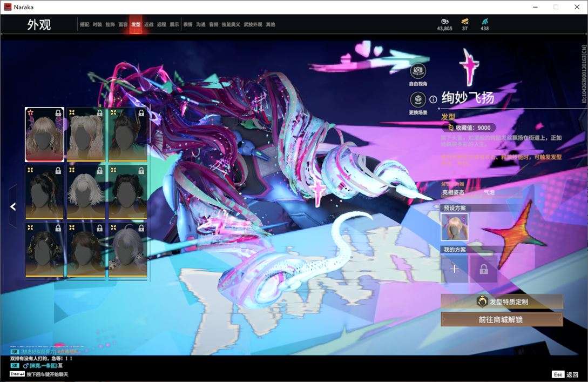Click the 更换场景 change scene icon
588x382 pixels.
pos(418,100)
